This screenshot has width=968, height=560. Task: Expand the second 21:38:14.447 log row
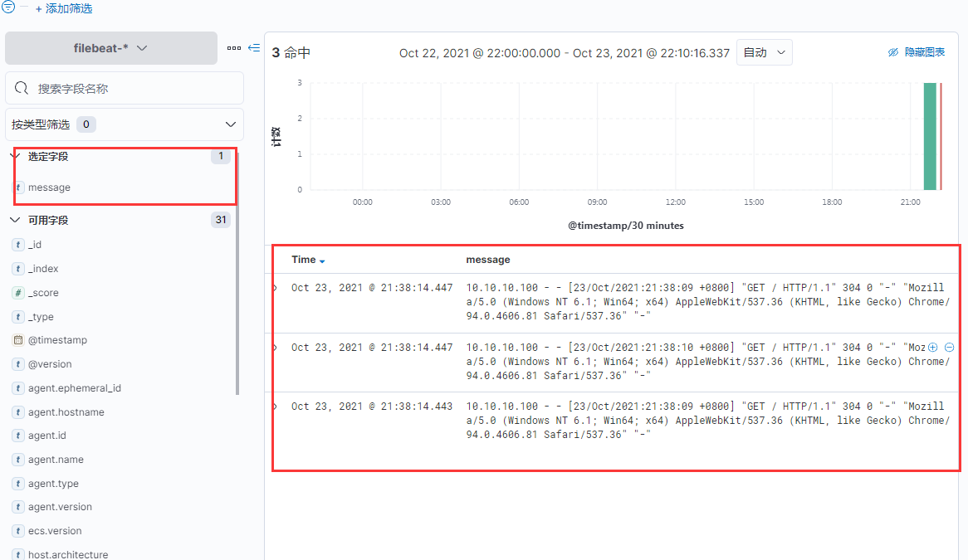coord(275,348)
